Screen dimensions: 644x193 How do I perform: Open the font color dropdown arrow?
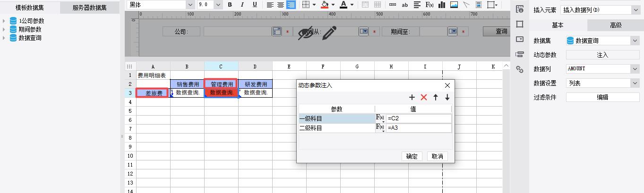(352, 5)
